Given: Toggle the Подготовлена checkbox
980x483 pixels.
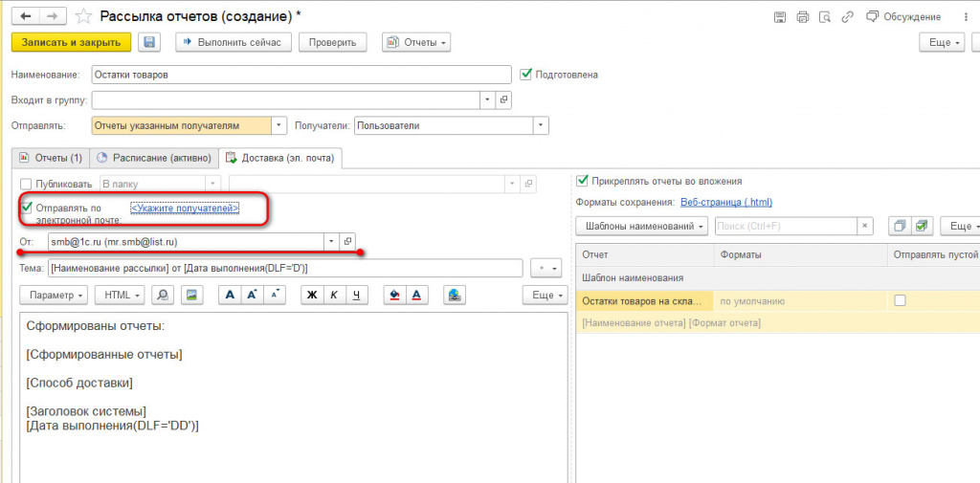Looking at the screenshot, I should coord(525,75).
